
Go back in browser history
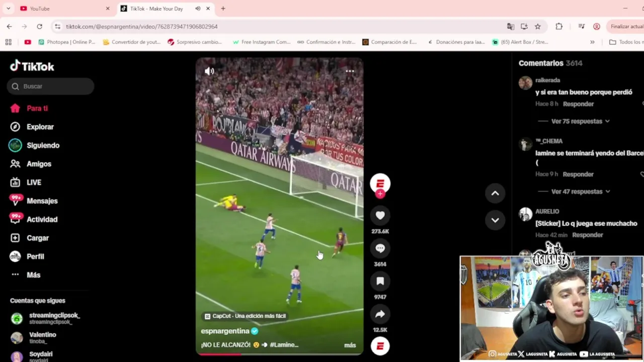pos(10,26)
